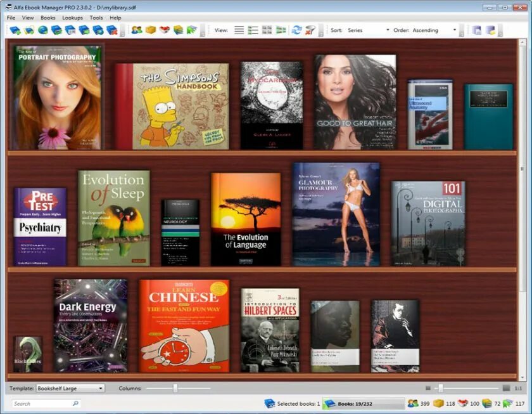
Task: Click the add books from folder icon
Action: [29, 30]
